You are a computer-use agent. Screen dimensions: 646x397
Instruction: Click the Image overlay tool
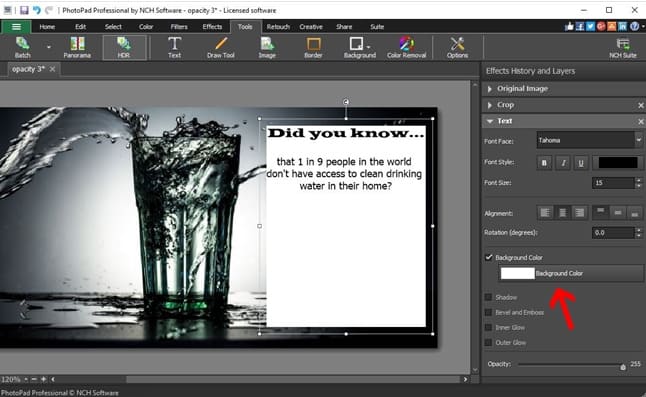pos(267,47)
